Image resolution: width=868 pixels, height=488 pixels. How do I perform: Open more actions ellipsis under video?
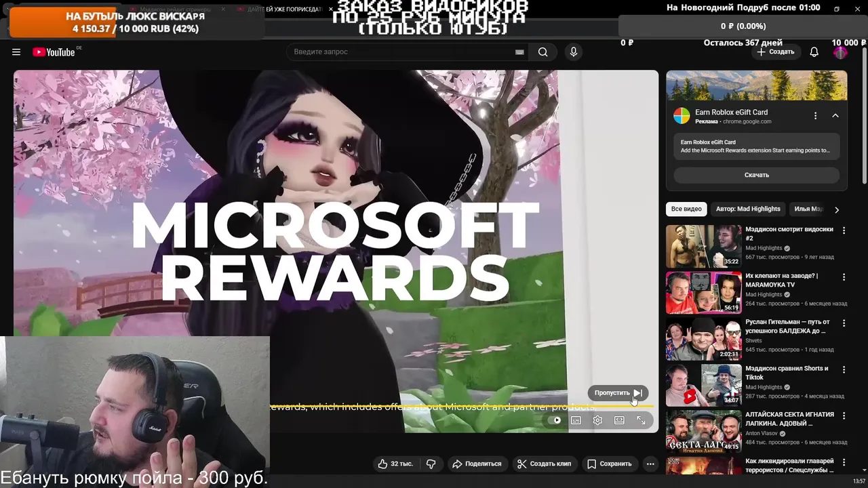650,464
